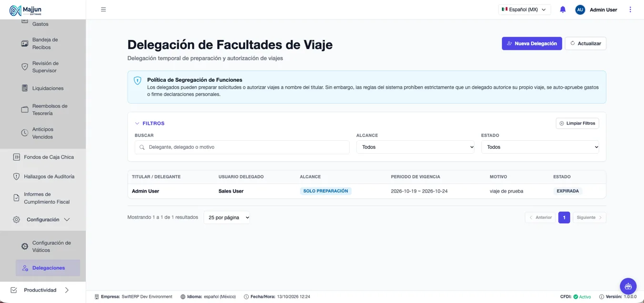644x303 pixels.
Task: Click the Reembolsos de Tesorería folder icon
Action: click(x=25, y=110)
